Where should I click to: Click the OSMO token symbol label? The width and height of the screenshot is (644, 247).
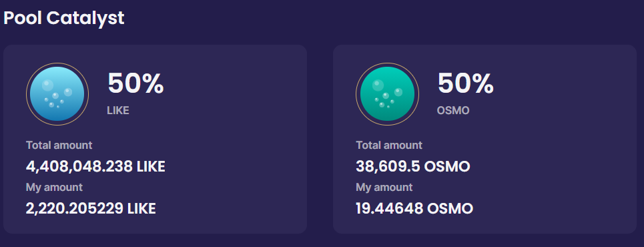[453, 111]
